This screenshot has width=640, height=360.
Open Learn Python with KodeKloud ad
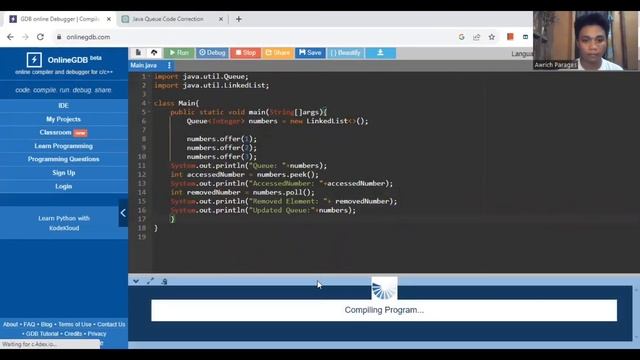pos(64,223)
